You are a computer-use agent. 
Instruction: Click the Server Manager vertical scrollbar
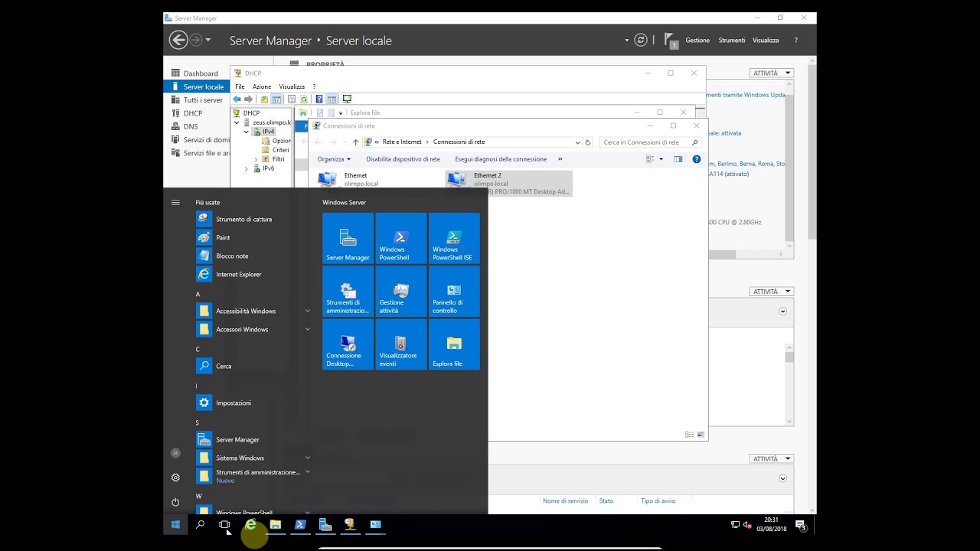click(x=812, y=153)
